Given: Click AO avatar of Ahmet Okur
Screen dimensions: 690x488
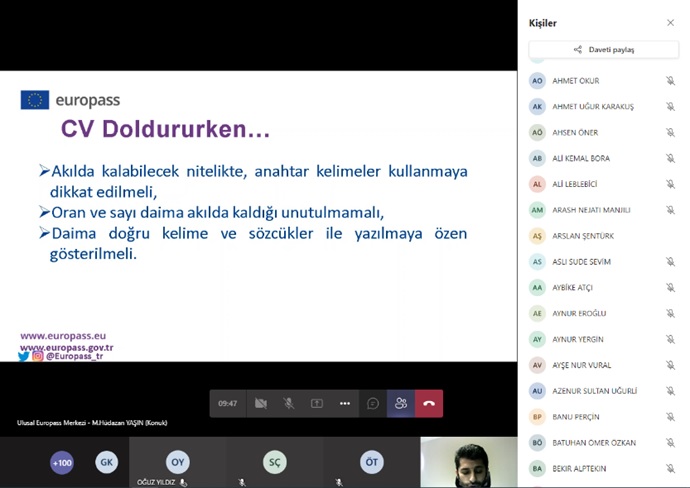Looking at the screenshot, I should click(x=537, y=81).
